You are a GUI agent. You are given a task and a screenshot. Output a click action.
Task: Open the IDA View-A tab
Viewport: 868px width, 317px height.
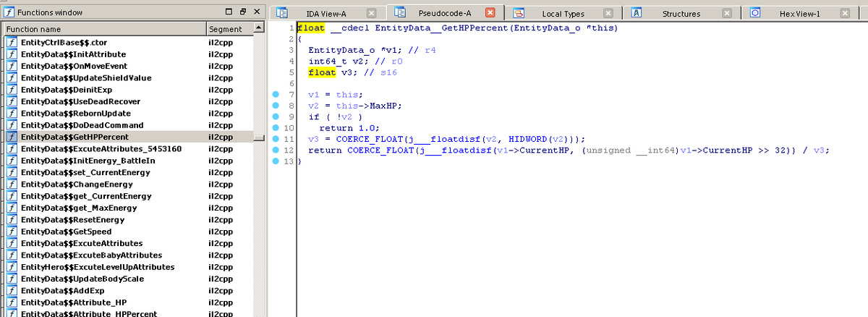(x=326, y=14)
